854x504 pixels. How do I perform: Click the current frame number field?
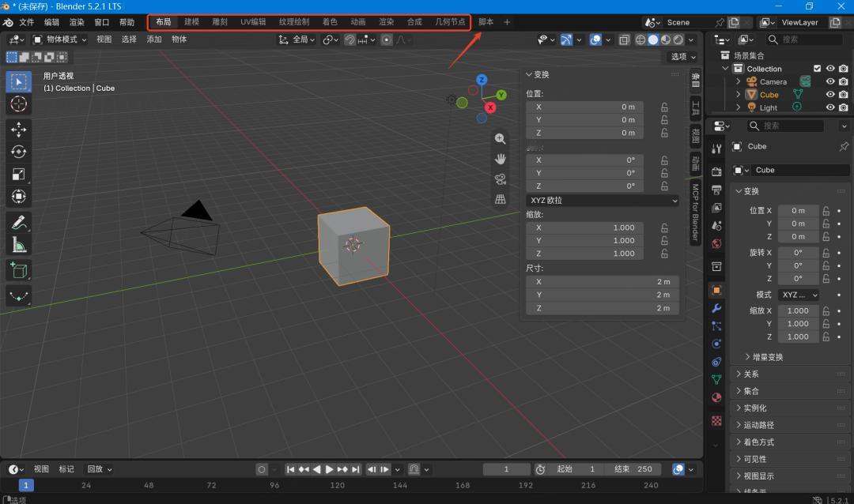click(507, 469)
